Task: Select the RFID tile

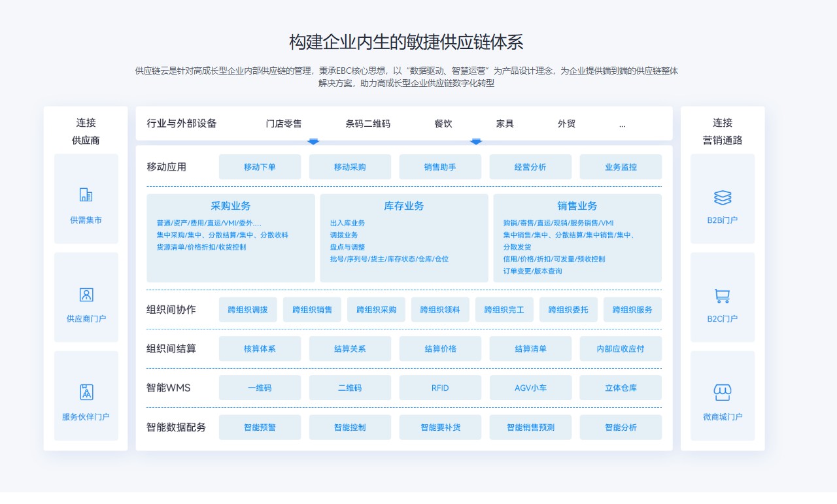Action: point(440,388)
